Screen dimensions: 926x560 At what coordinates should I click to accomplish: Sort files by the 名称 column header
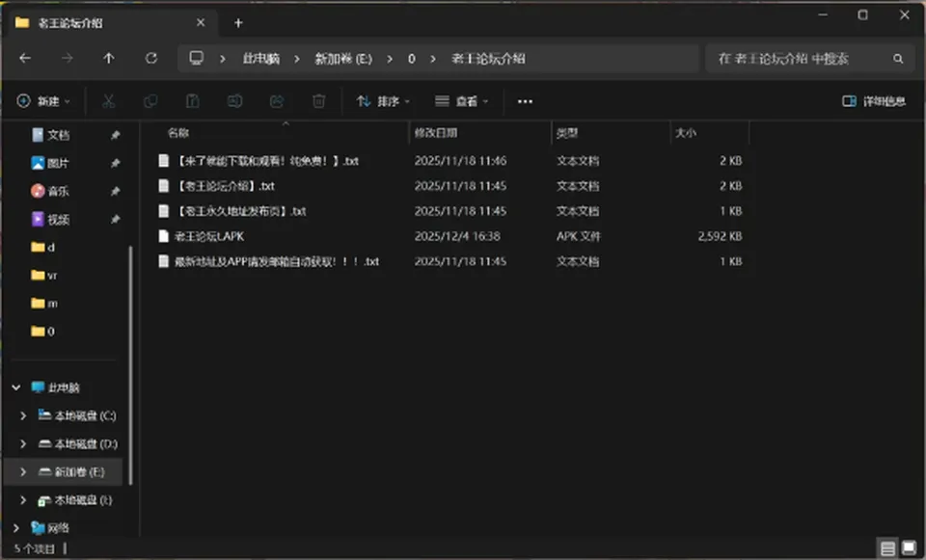178,133
